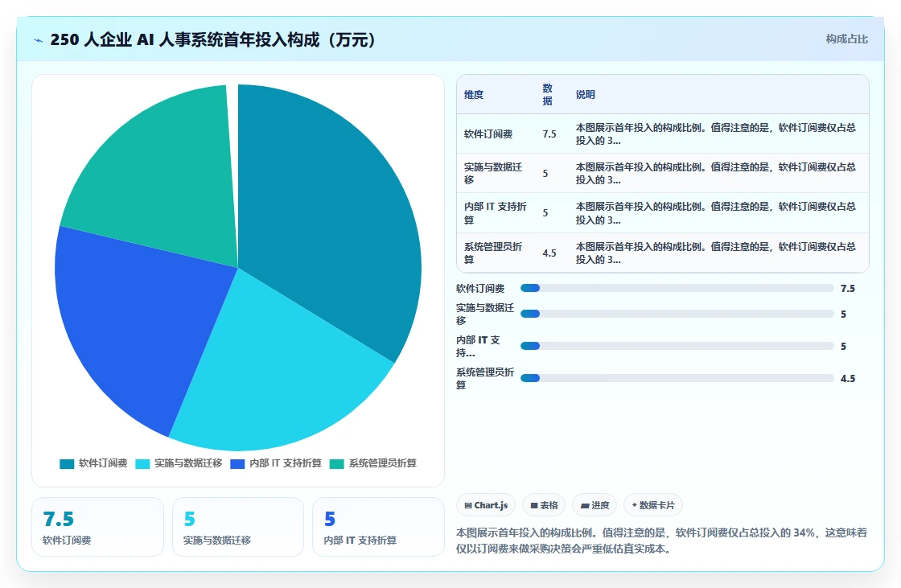Click the 5 内部 IT 支持折算 data card
The image size is (901, 588).
379,527
